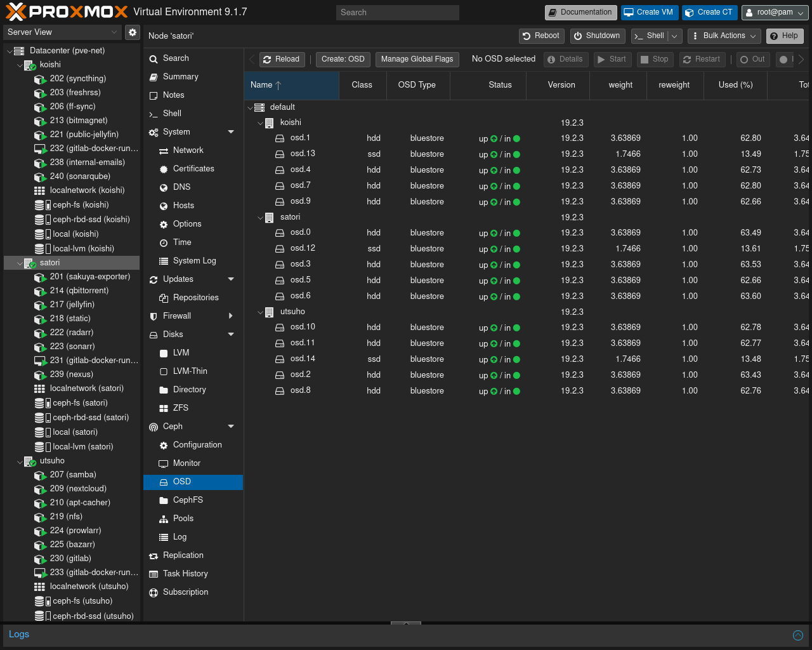Click the Shutdown button
Screen dimensions: 812x650
point(597,36)
